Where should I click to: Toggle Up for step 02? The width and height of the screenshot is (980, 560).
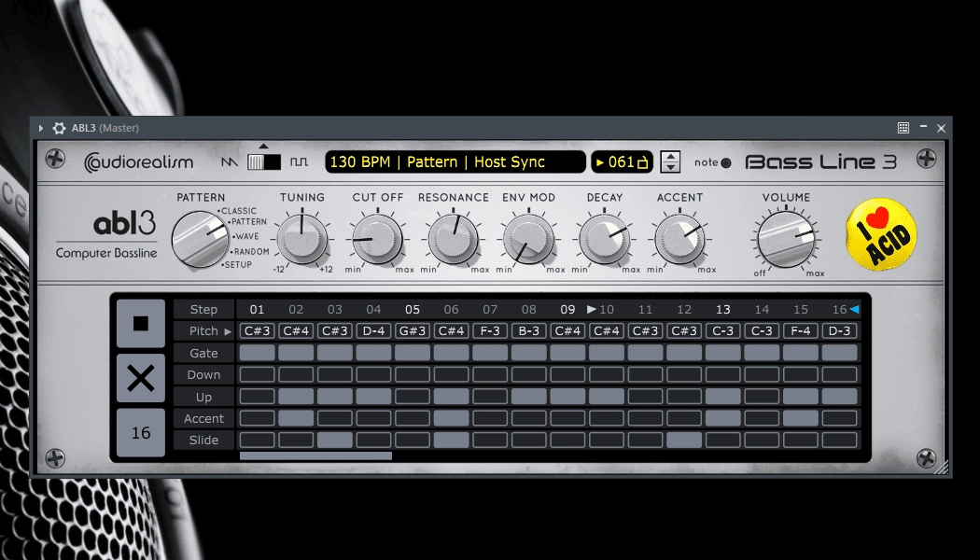pyautogui.click(x=296, y=397)
